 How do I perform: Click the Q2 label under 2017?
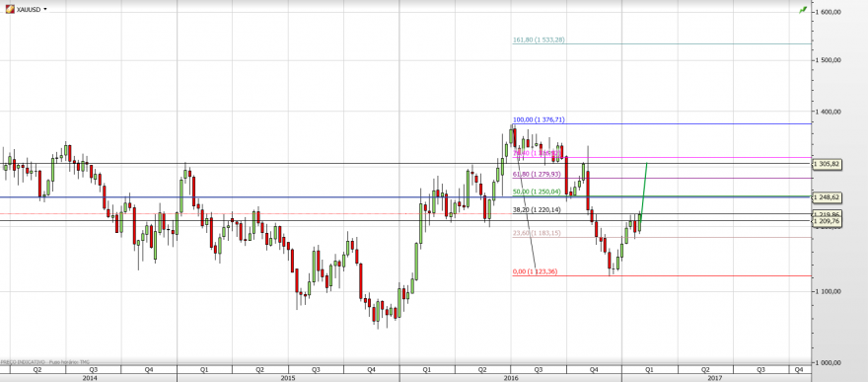(x=705, y=369)
